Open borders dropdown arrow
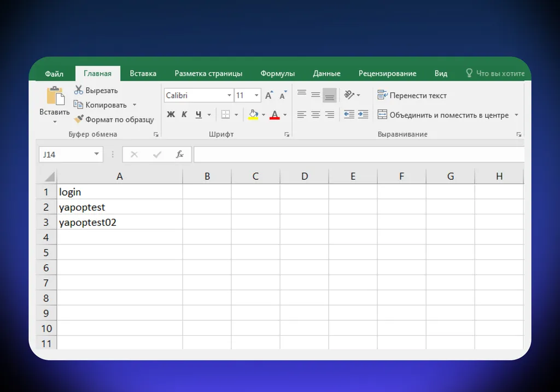Viewport: 560px width, 392px height. 236,115
